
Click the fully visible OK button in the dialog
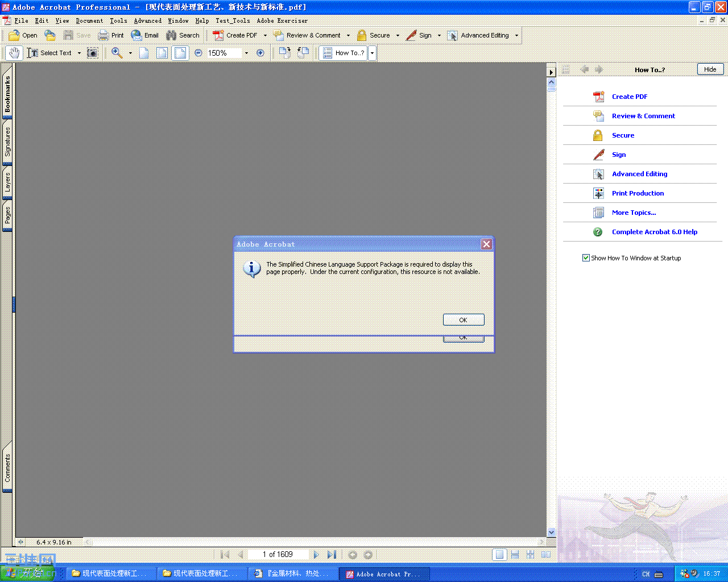[x=464, y=320]
